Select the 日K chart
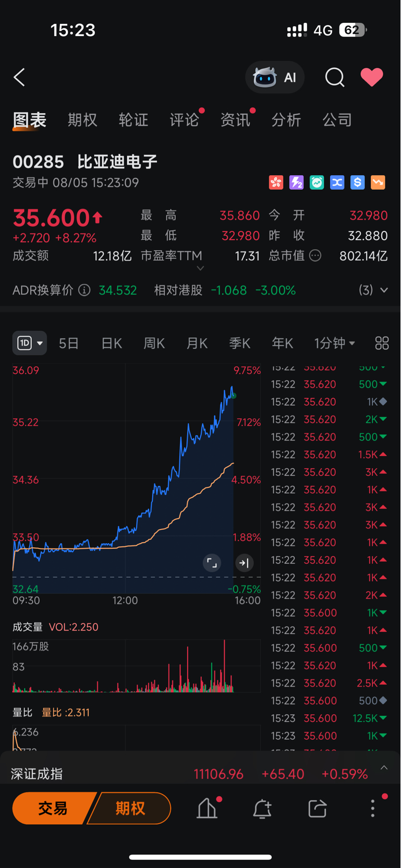The image size is (401, 868). (112, 343)
